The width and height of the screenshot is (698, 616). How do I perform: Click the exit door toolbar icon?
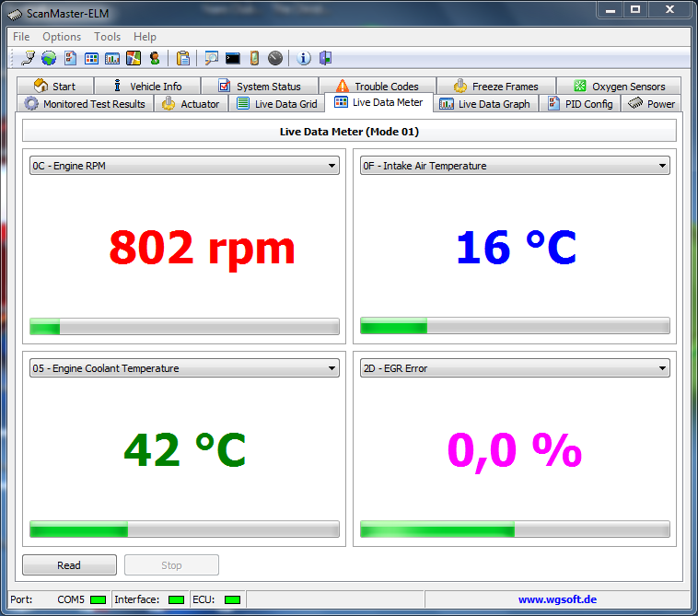pyautogui.click(x=325, y=58)
